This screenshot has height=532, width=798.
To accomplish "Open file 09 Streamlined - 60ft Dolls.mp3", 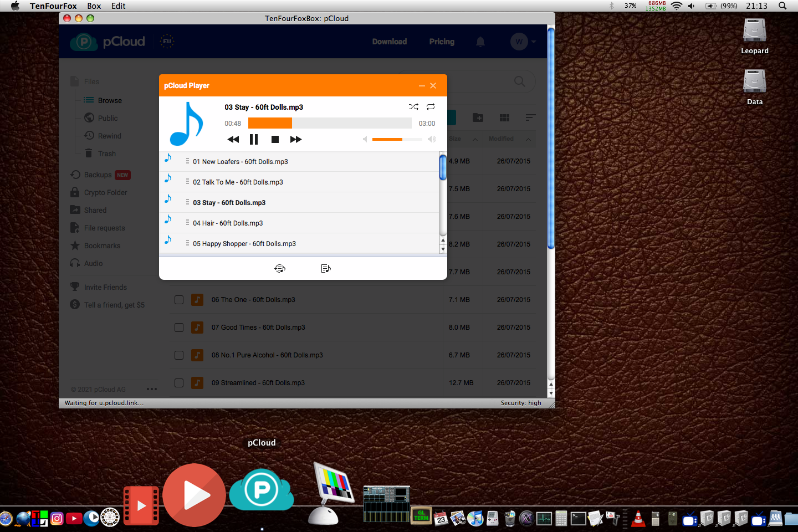I will (258, 383).
